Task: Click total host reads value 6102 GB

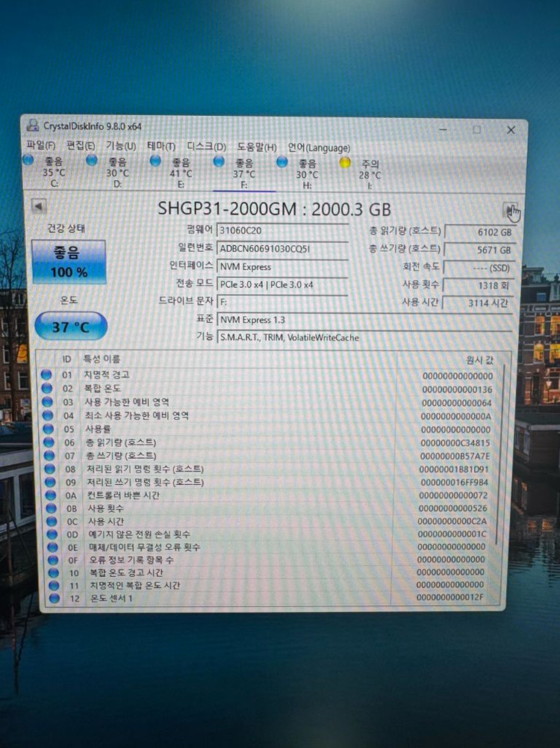Action: [x=479, y=232]
